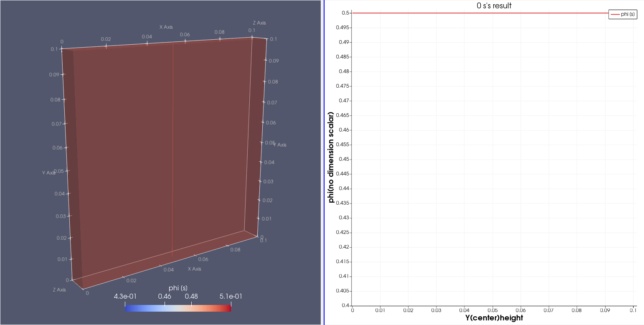Click the "Y(center)height" horizontal axis title
Image resolution: width=644 pixels, height=325 pixels.
pos(494,318)
